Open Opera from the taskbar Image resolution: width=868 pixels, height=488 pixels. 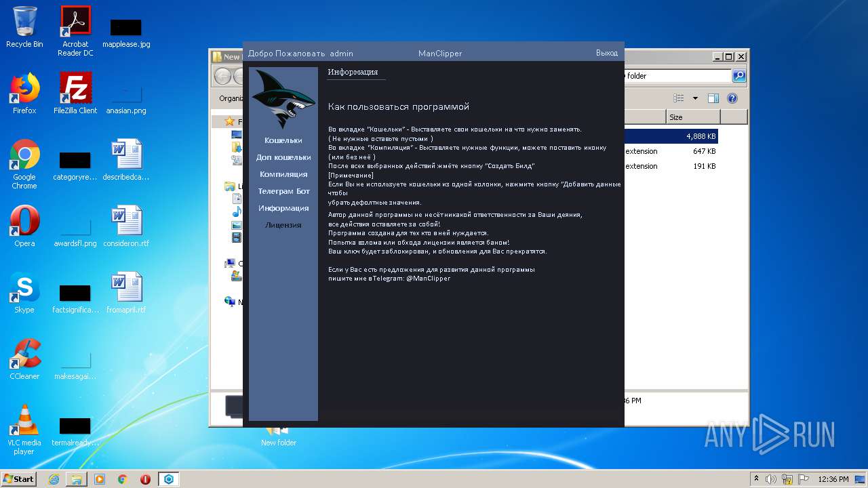point(146,479)
